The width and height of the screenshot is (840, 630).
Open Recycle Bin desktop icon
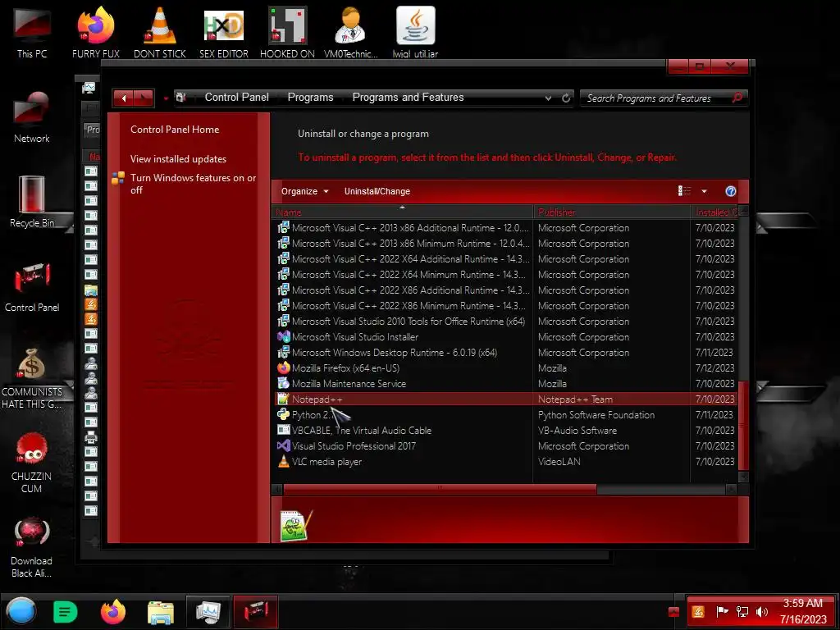click(x=32, y=203)
